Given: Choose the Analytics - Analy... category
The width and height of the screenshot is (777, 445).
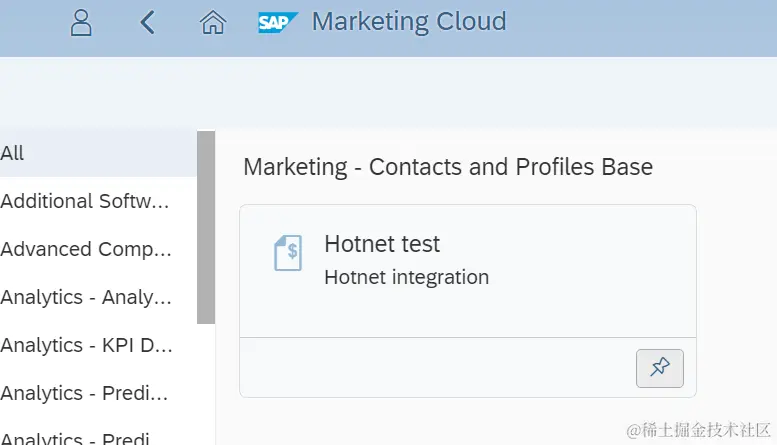Looking at the screenshot, I should [86, 297].
